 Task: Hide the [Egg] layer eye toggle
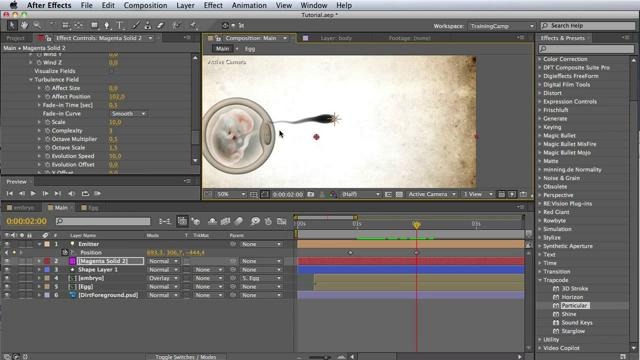click(7, 287)
